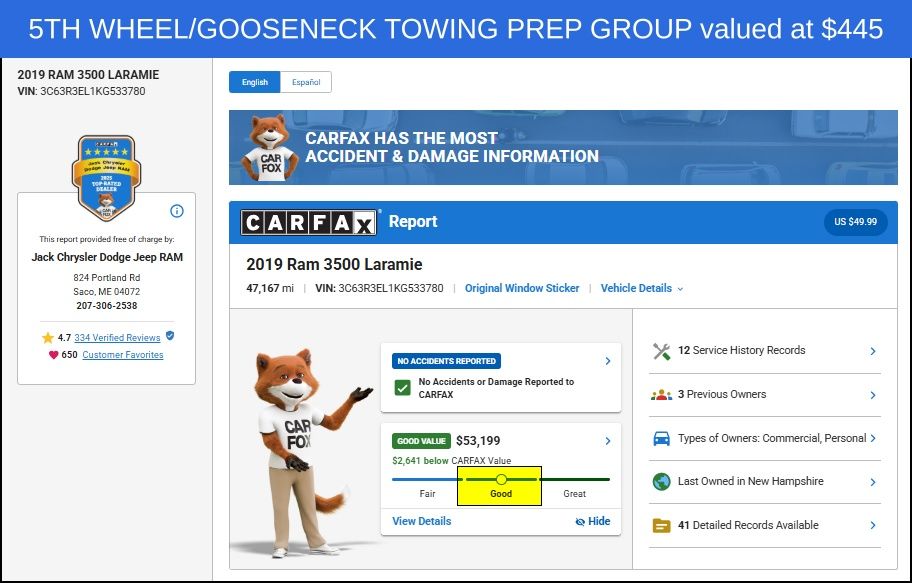Open Customer Favorites link

[x=123, y=355]
